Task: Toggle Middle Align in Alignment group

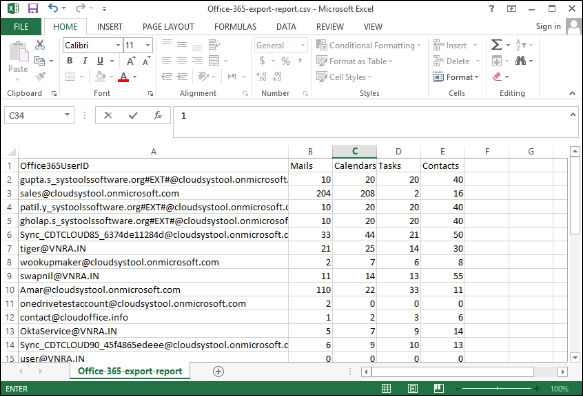Action: click(182, 45)
